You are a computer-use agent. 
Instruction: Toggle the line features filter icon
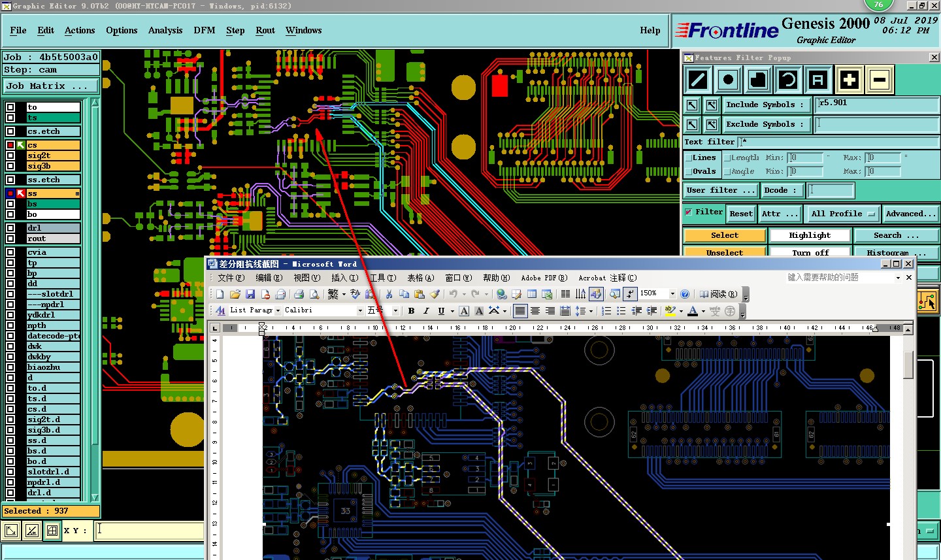pyautogui.click(x=698, y=80)
